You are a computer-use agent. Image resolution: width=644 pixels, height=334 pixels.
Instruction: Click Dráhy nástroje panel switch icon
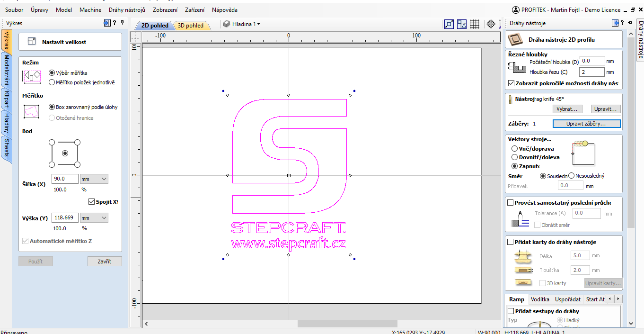point(616,23)
